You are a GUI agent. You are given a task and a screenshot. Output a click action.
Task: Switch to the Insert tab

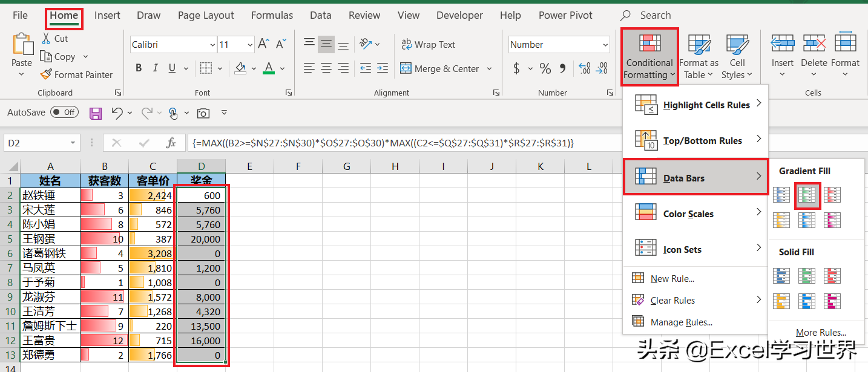(x=107, y=15)
